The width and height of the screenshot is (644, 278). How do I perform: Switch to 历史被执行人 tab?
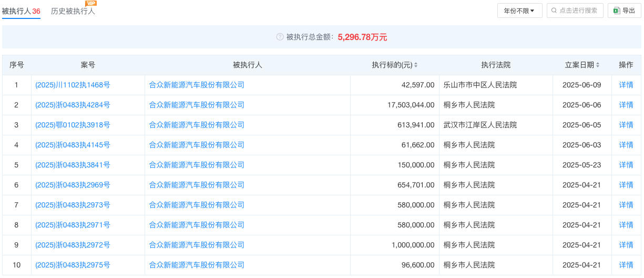point(73,11)
